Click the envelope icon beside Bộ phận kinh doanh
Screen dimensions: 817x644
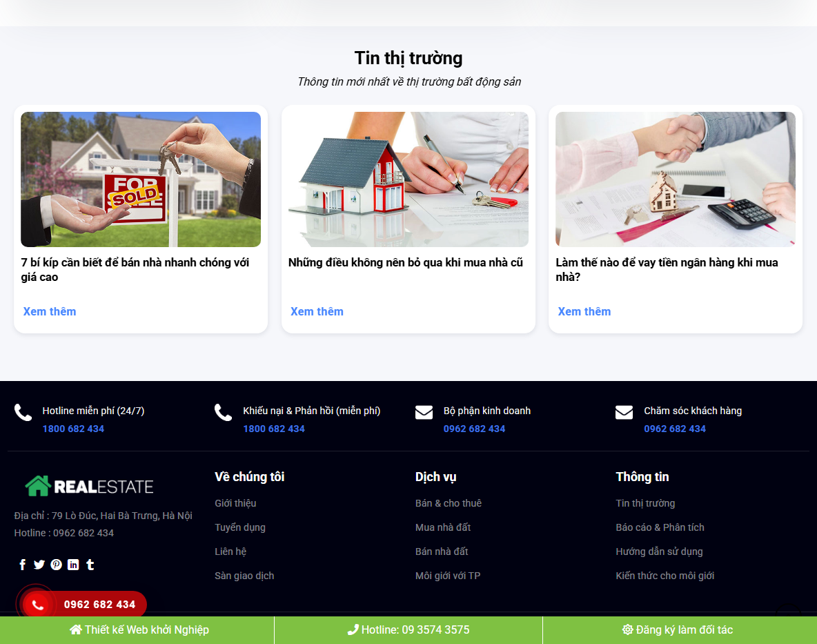point(424,412)
